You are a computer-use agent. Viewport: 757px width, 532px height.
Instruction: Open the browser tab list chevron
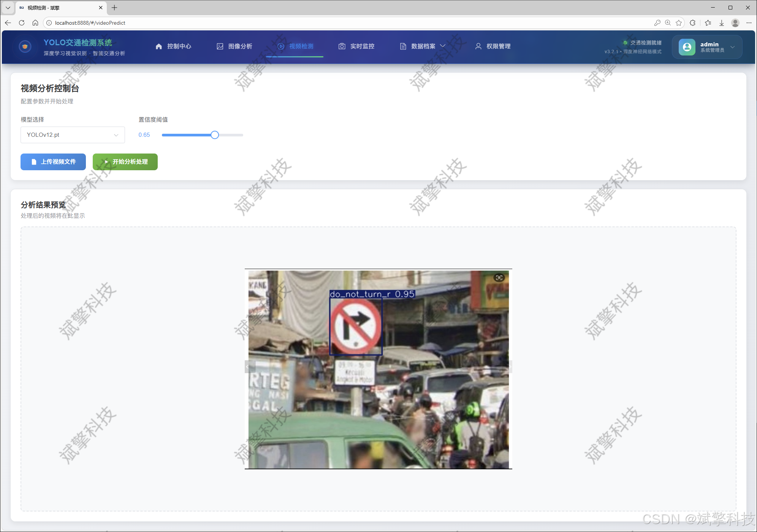(8, 8)
